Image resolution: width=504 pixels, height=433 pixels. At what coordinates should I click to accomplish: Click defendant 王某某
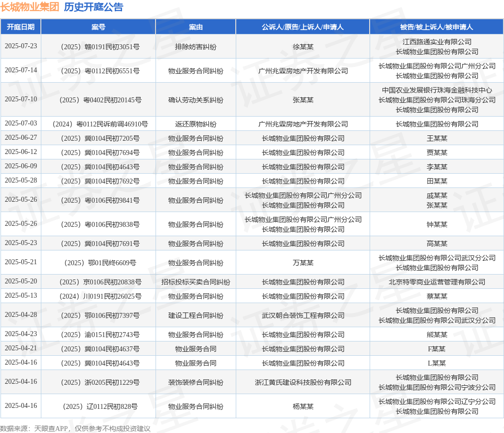pos(437,138)
